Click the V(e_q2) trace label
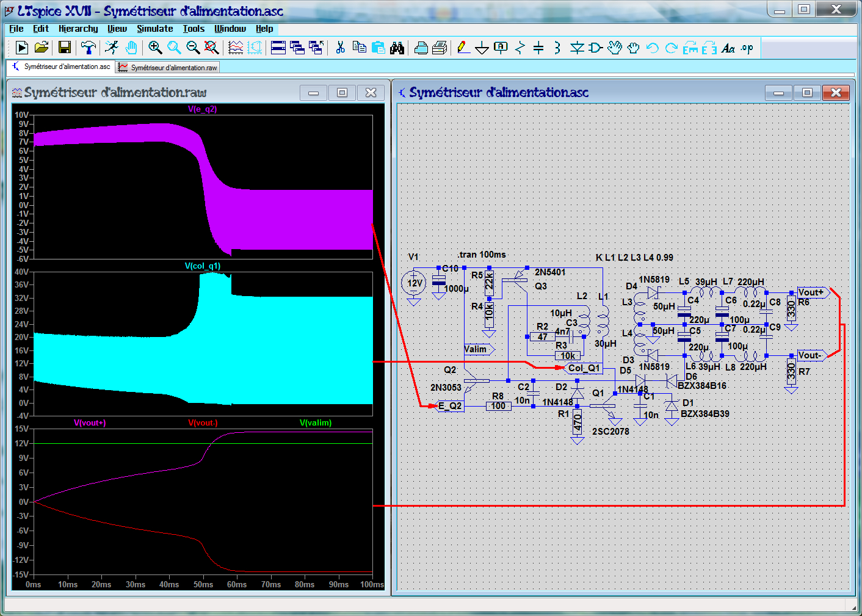This screenshot has height=616, width=862. [x=203, y=109]
